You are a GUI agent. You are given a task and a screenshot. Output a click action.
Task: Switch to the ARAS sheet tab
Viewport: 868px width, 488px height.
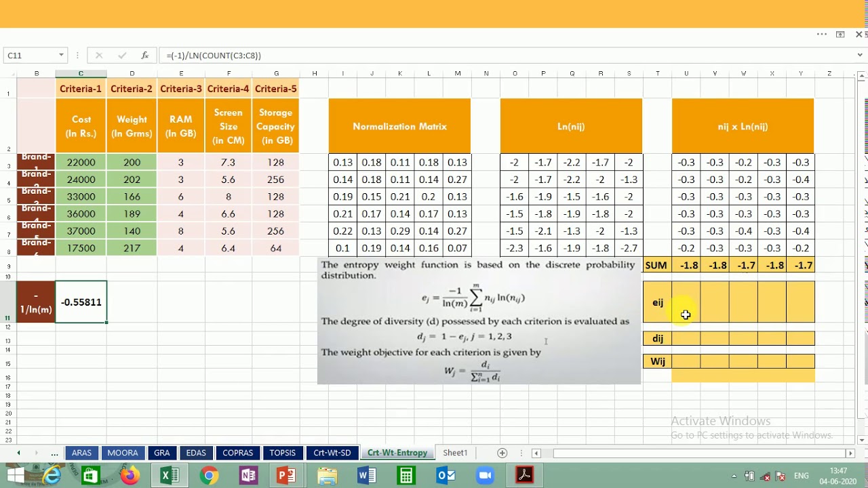(81, 453)
